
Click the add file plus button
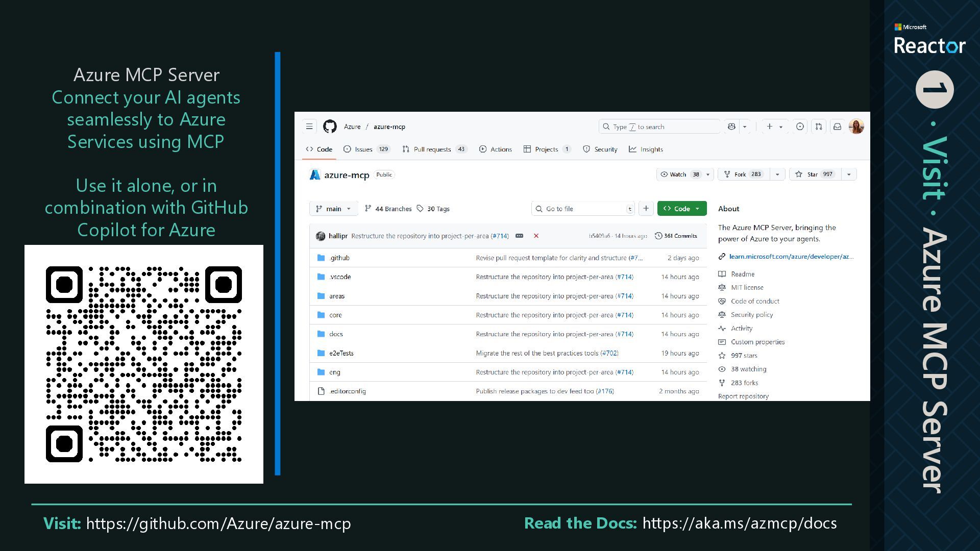(x=646, y=209)
